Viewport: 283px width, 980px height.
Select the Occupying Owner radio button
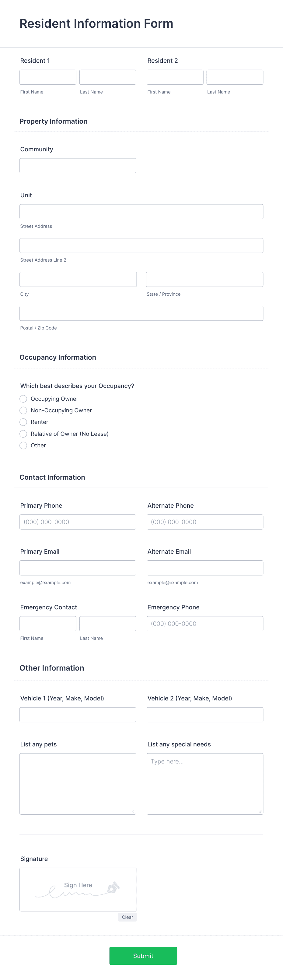pos(23,399)
